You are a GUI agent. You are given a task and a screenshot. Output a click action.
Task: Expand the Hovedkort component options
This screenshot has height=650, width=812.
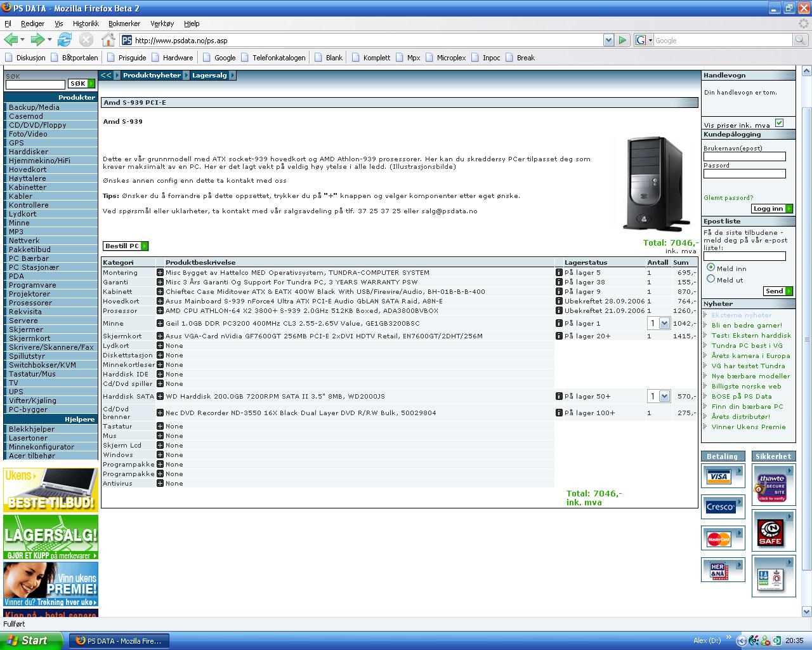[160, 301]
